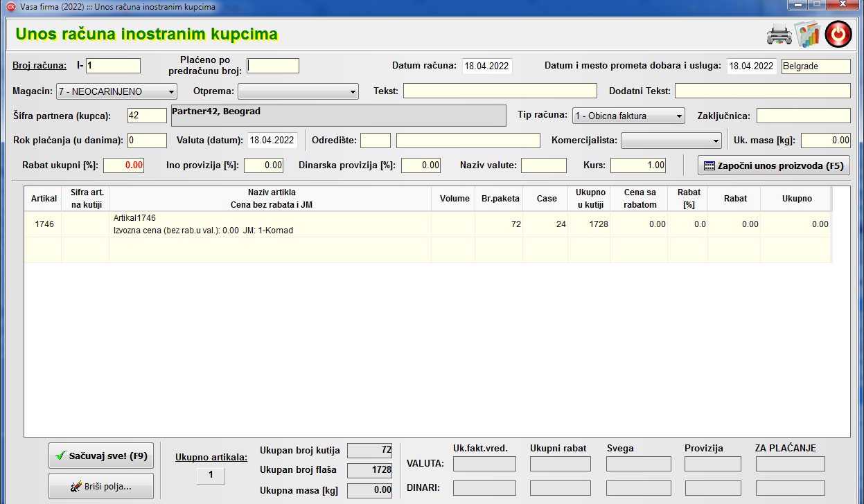
Task: Click the Ukupna masa [kg] total field
Action: tap(370, 491)
